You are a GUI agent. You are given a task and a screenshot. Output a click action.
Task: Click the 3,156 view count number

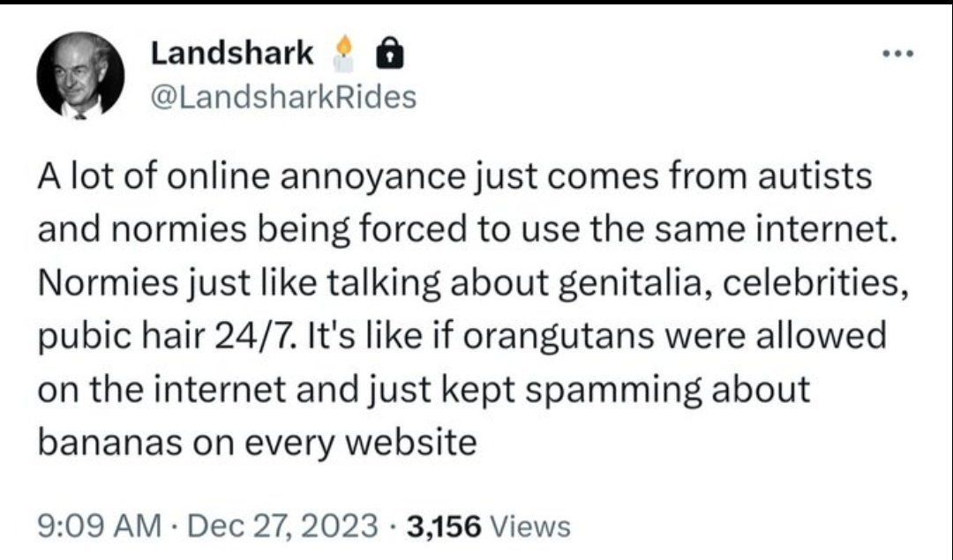pos(443,527)
